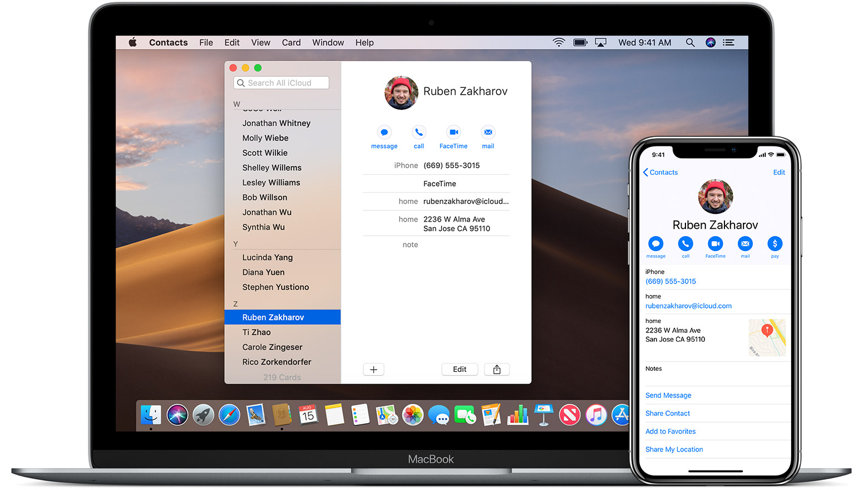Image resolution: width=868 pixels, height=490 pixels.
Task: Launch the Photos app in Dock
Action: pyautogui.click(x=413, y=415)
